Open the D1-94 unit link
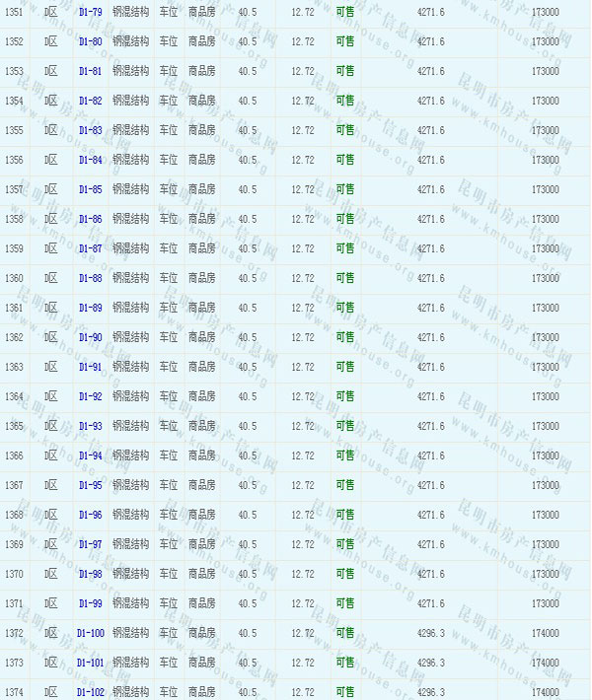 [90, 455]
